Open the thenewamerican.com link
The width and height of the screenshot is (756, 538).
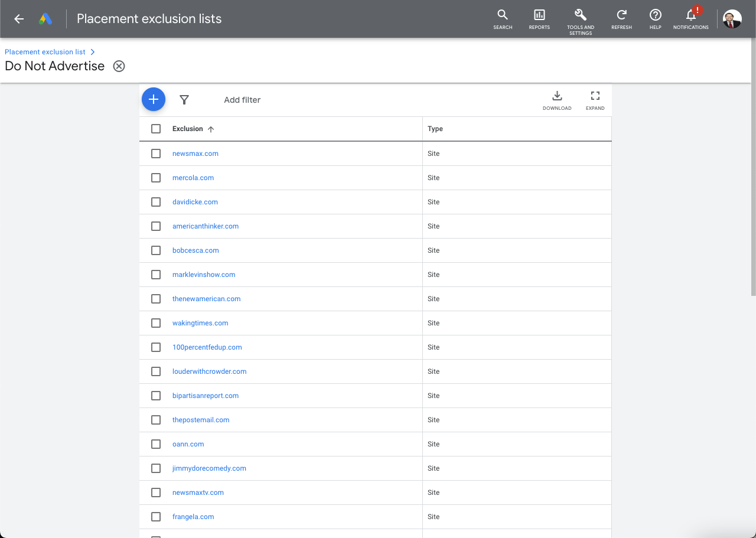[207, 299]
